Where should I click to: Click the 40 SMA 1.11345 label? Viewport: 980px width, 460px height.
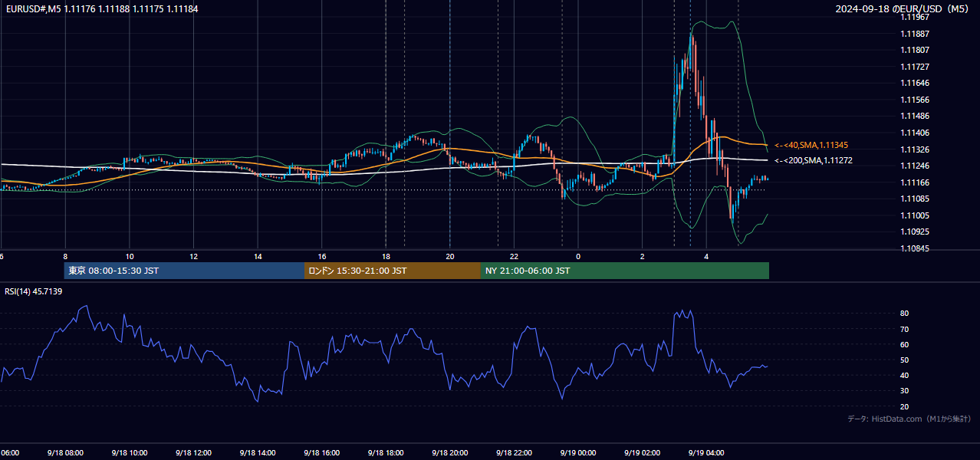point(811,145)
